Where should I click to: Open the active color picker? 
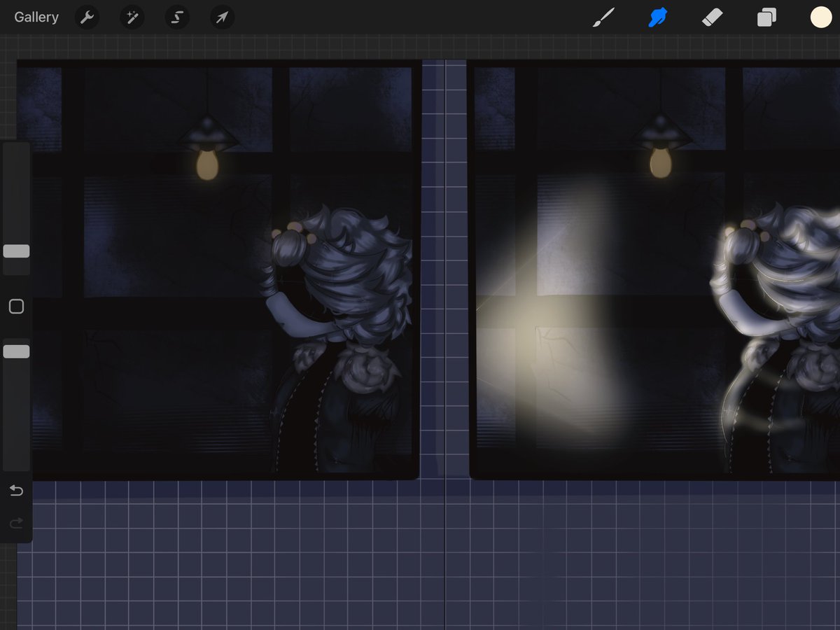pyautogui.click(x=821, y=17)
